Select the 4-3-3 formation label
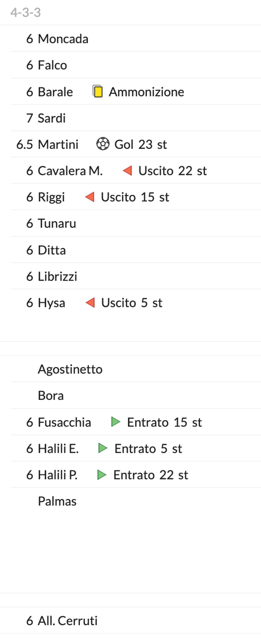 point(25,13)
